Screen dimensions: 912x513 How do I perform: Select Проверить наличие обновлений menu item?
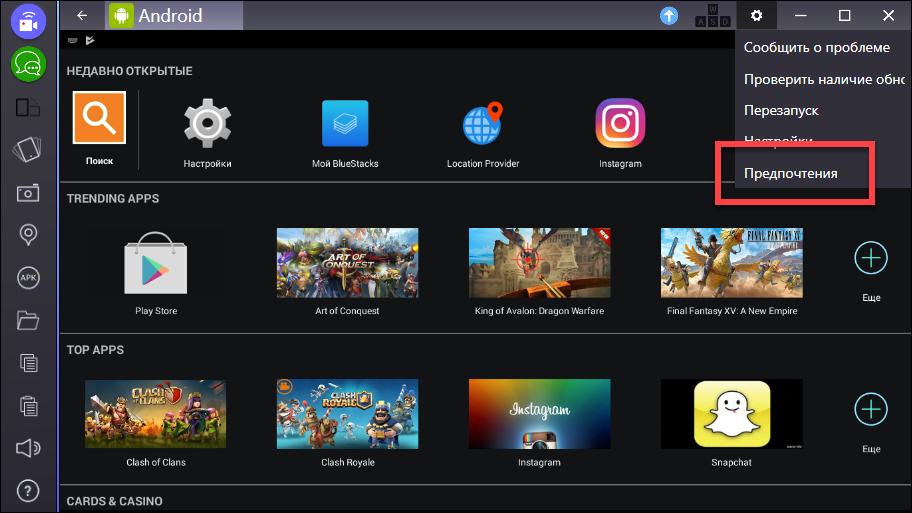pyautogui.click(x=824, y=79)
